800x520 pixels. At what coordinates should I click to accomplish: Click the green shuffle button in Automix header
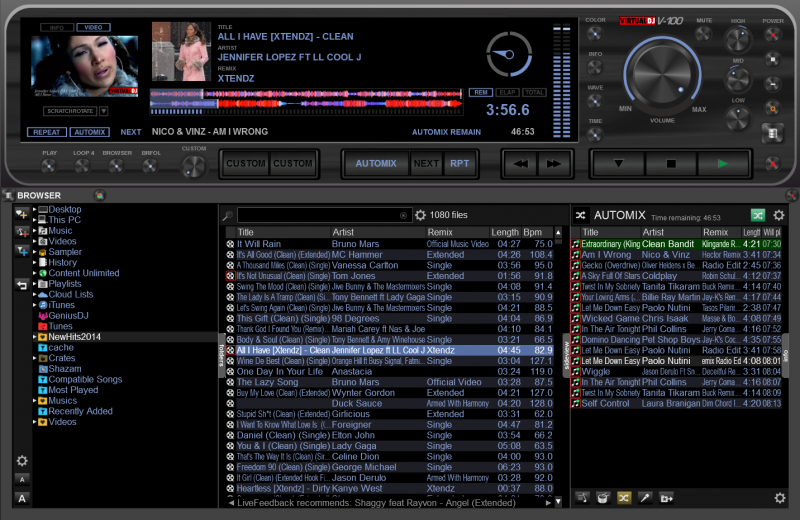pyautogui.click(x=758, y=215)
